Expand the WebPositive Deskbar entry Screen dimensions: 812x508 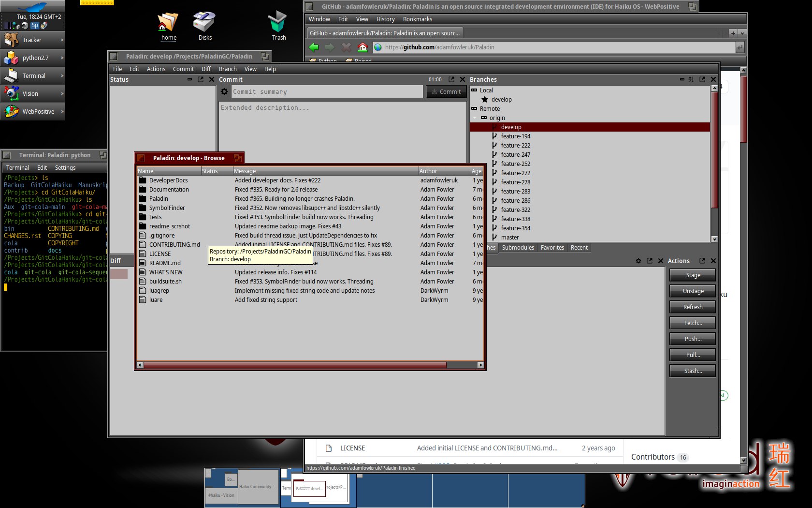32,112
